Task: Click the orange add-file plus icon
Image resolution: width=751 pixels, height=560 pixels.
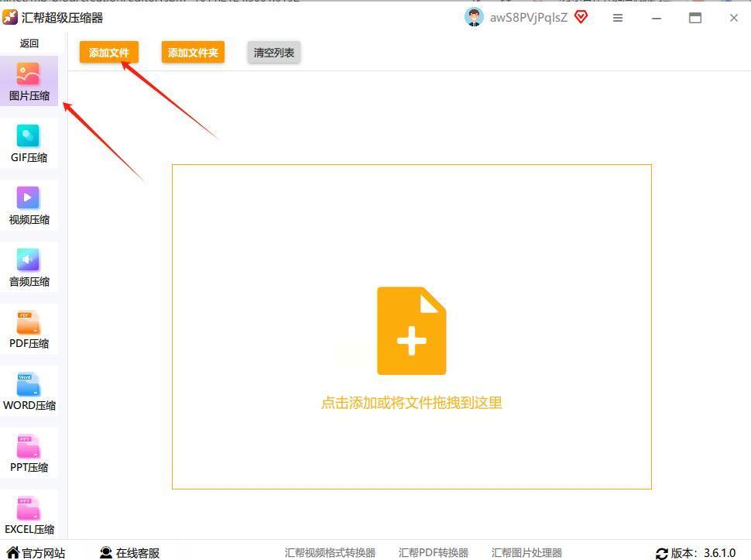Action: tap(411, 331)
